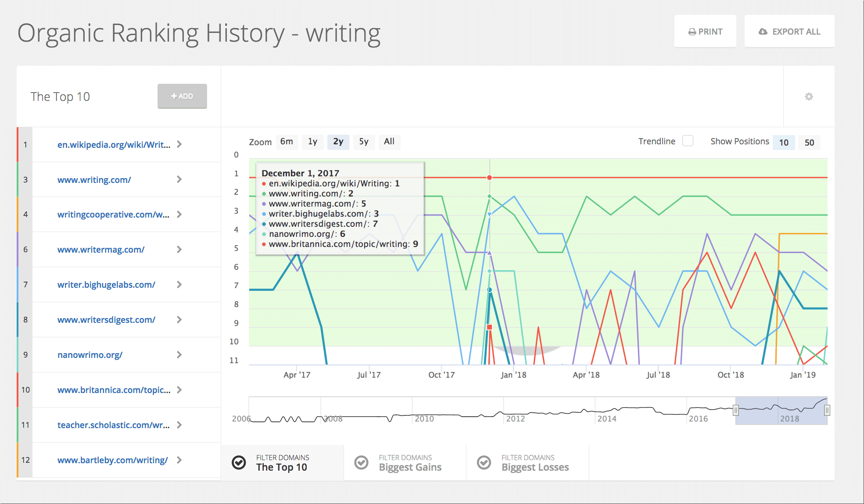864x504 pixels.
Task: Expand www.bartleby.com/writing row chevron
Action: [x=179, y=460]
